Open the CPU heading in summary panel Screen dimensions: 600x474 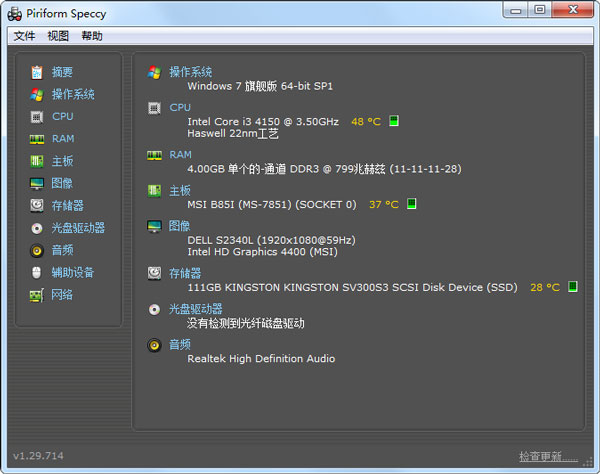click(x=180, y=108)
